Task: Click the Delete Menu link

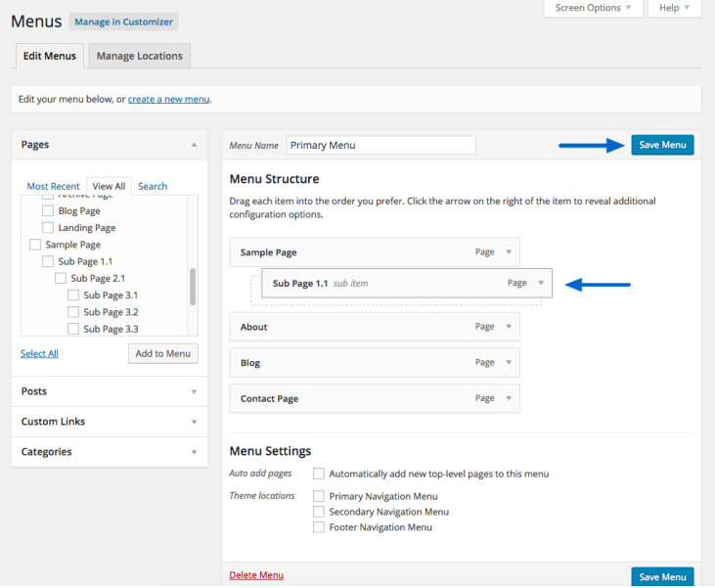Action: click(256, 575)
